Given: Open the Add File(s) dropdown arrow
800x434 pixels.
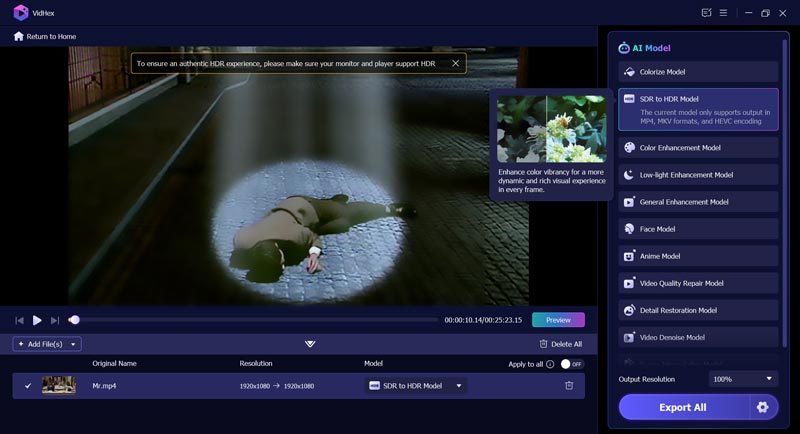Looking at the screenshot, I should [73, 344].
